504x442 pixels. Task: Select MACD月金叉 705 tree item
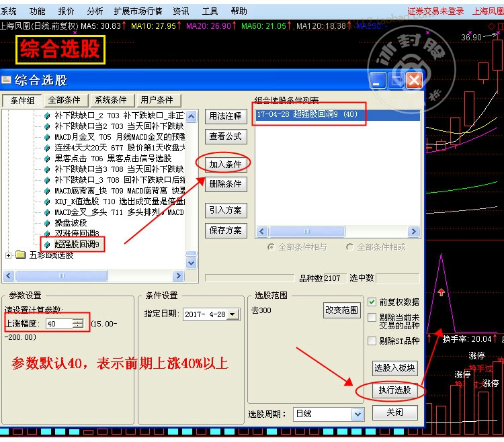[x=119, y=137]
